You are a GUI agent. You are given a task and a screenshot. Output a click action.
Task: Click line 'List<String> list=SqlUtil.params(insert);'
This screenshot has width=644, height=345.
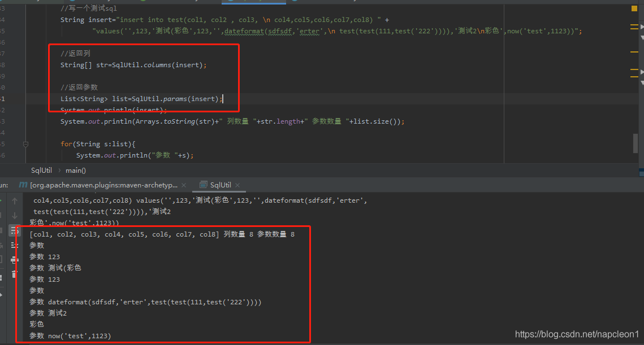point(141,99)
